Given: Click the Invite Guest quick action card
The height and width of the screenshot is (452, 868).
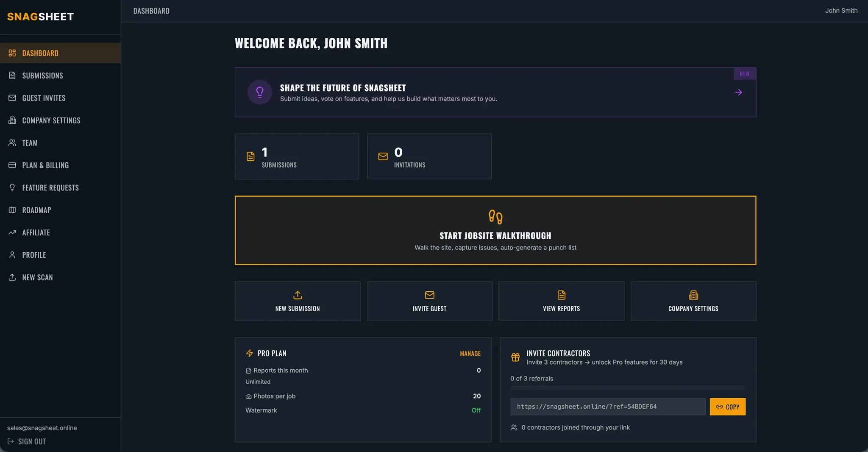Looking at the screenshot, I should [429, 301].
